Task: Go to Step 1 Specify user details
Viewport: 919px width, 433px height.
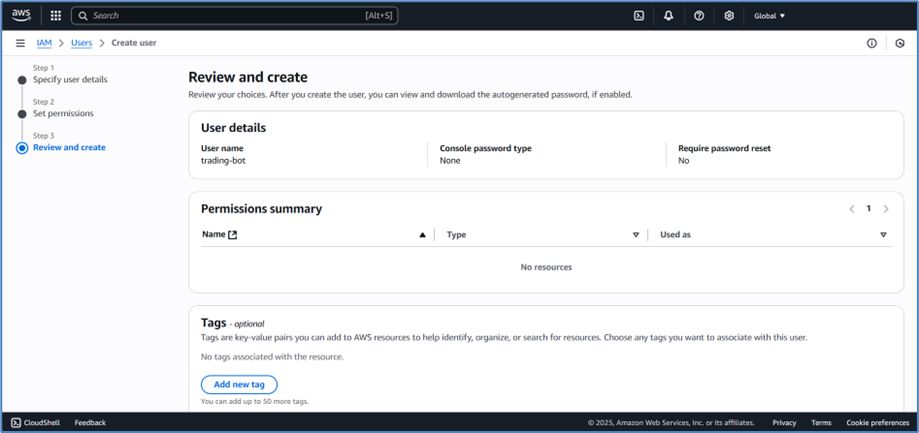Action: [70, 80]
